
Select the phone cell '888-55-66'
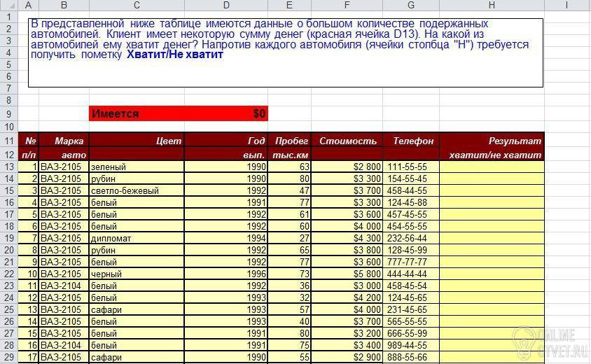click(411, 357)
